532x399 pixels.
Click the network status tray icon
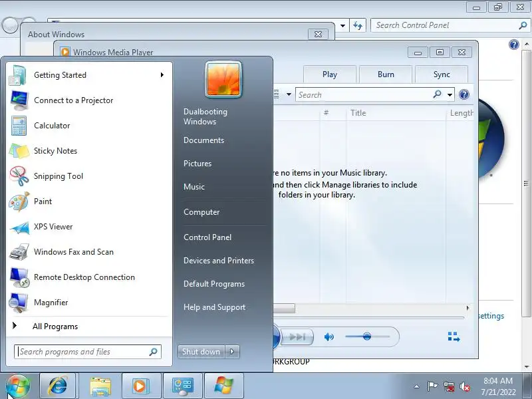point(449,386)
